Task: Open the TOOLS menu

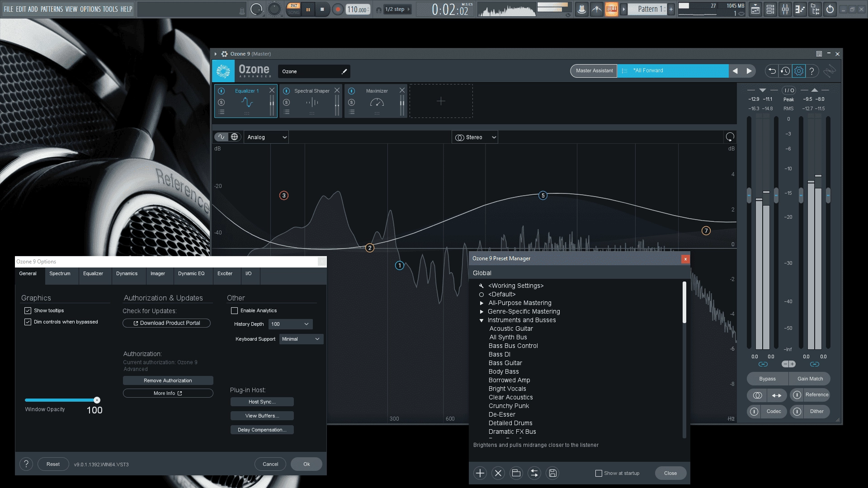Action: click(x=110, y=9)
